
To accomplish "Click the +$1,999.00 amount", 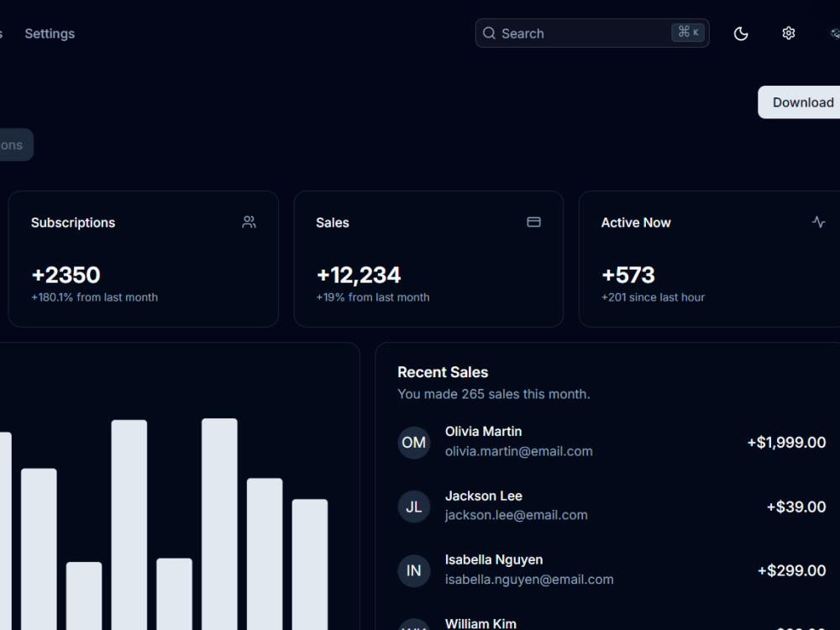I will click(x=786, y=443).
